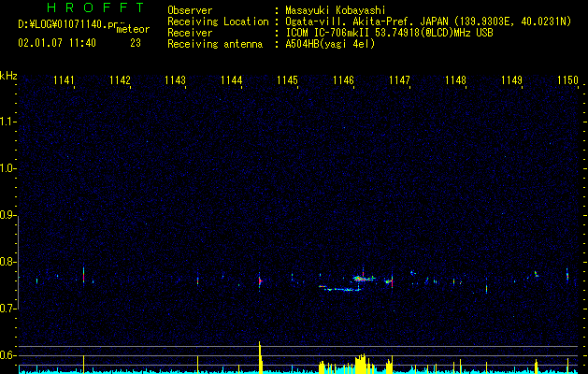Click the 1144 time axis label

[x=232, y=79]
